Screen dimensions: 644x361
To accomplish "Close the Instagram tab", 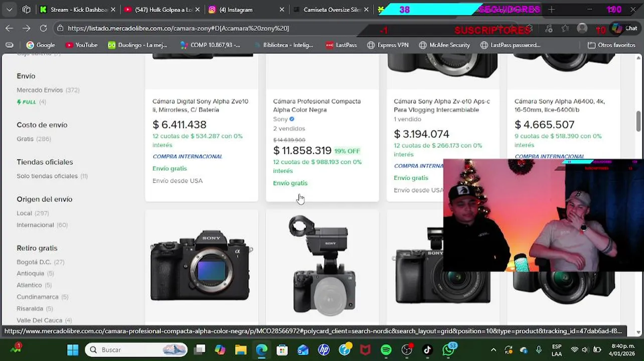I will 281,10.
